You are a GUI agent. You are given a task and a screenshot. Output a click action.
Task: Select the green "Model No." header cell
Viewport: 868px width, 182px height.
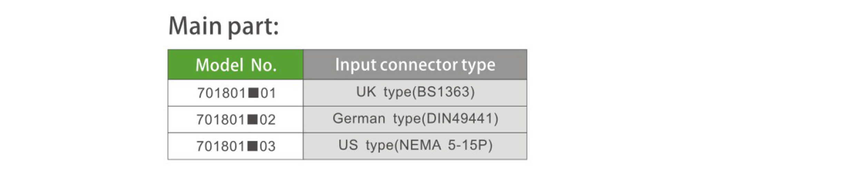235,65
